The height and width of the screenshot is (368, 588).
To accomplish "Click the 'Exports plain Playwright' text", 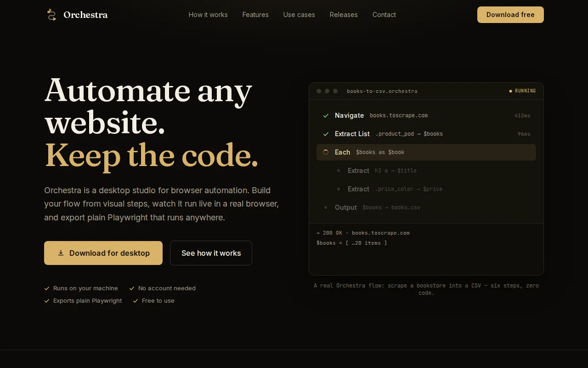I will pyautogui.click(x=88, y=301).
